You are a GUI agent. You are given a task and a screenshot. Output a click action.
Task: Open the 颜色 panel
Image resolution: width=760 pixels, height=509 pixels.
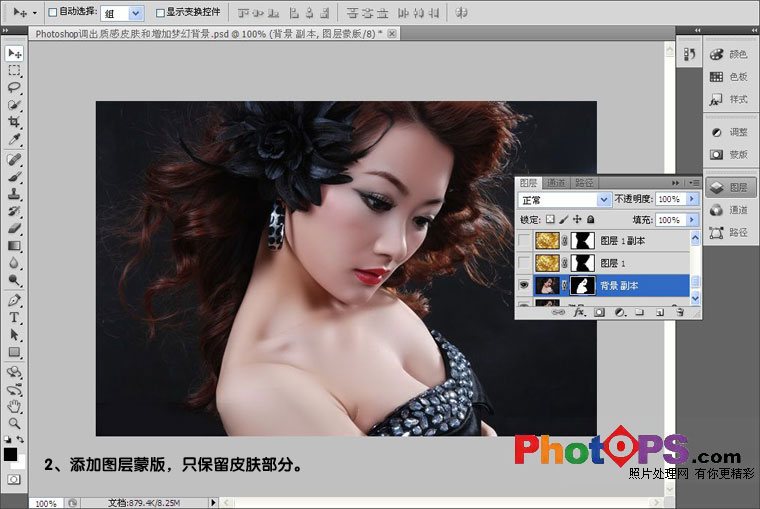(x=729, y=54)
